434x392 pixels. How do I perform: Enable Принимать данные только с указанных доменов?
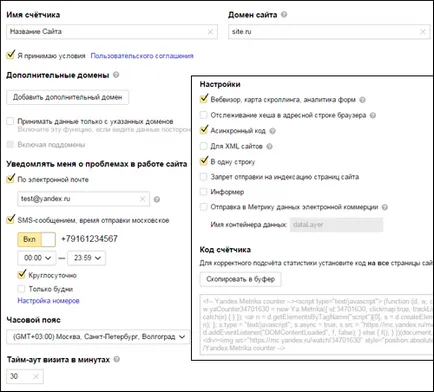click(x=10, y=121)
